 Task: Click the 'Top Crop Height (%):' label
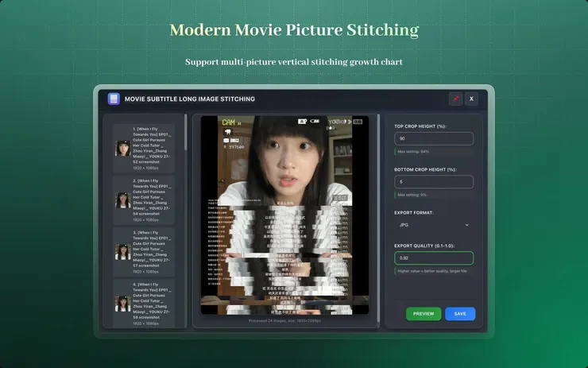point(420,126)
